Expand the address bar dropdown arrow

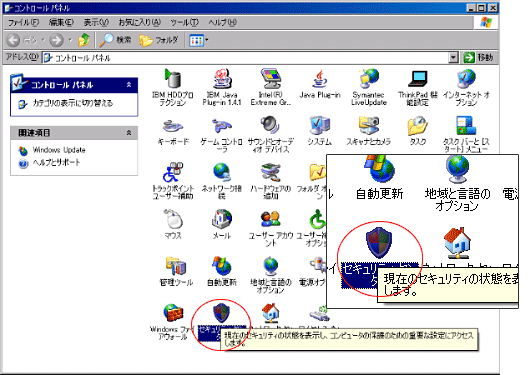(x=454, y=58)
